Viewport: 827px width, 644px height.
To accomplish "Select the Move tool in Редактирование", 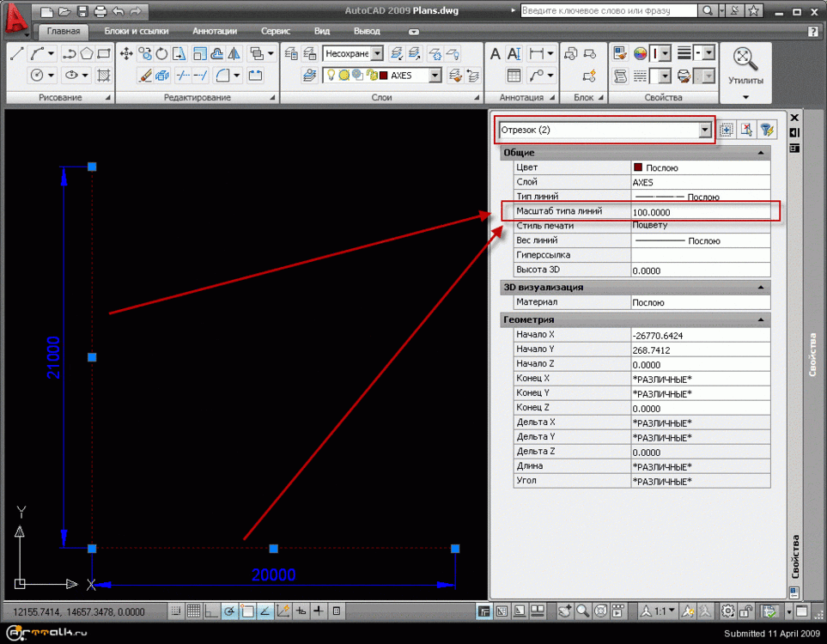I will (126, 54).
